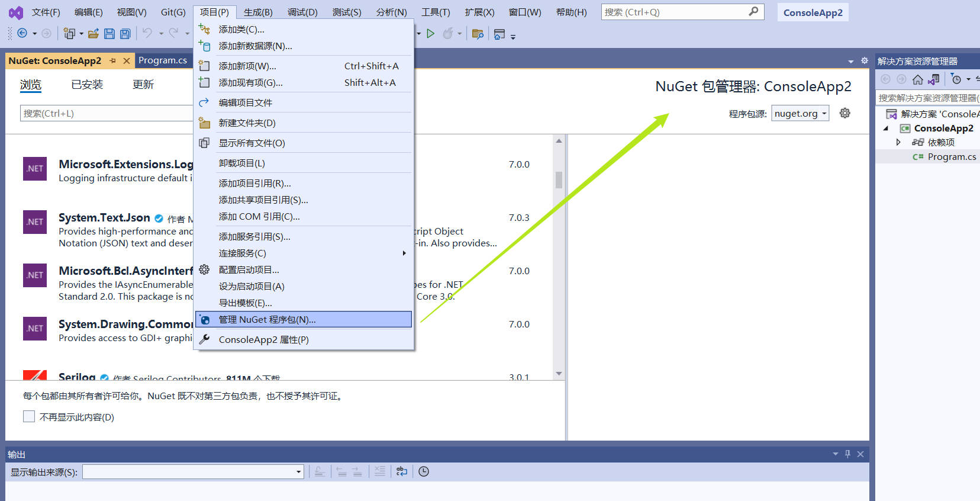Click the save file disk icon
The image size is (980, 501).
(109, 34)
